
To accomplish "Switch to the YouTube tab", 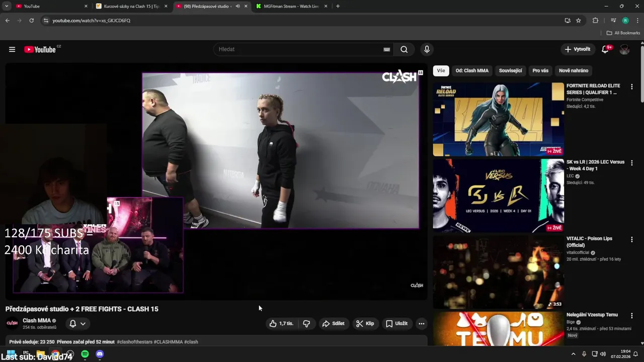I will pos(50,6).
